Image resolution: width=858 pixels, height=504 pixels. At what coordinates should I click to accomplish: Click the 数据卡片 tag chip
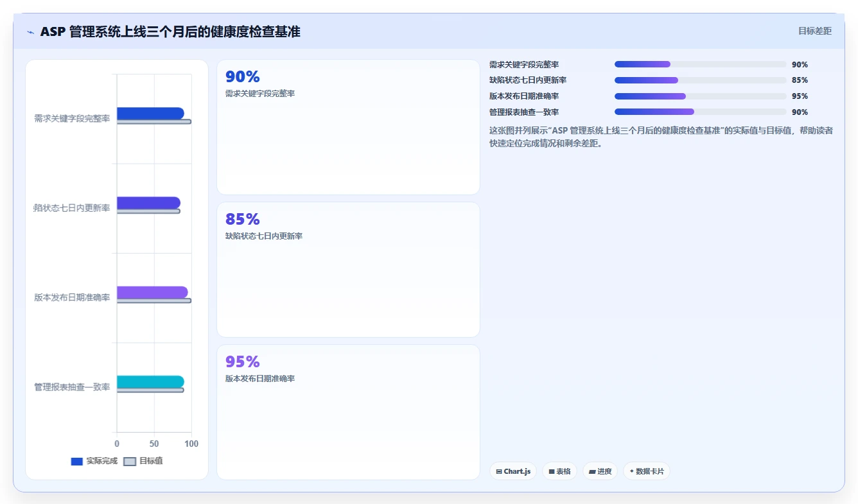(x=647, y=471)
